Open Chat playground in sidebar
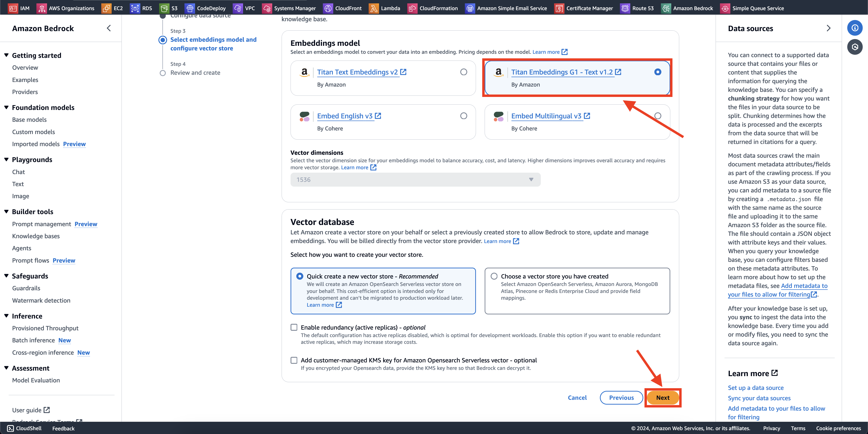The width and height of the screenshot is (868, 434). [19, 172]
